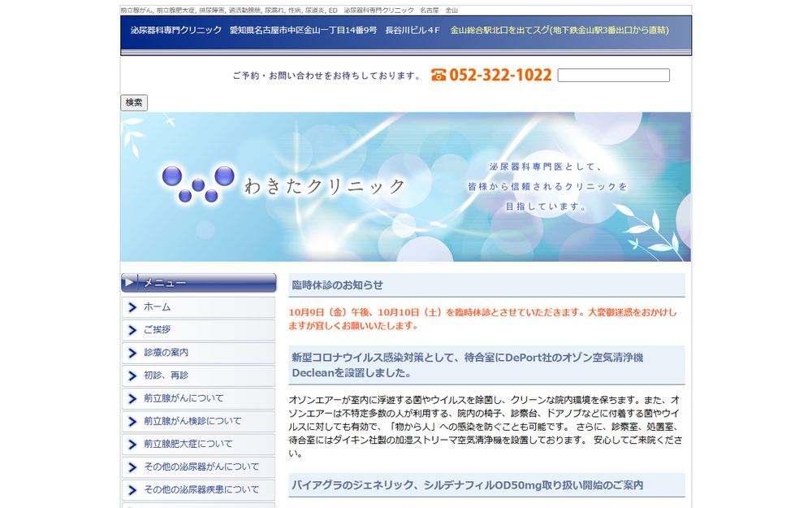The height and width of the screenshot is (508, 812).
Task: Click the 泌尿器科専門クリニック header text
Action: (176, 30)
